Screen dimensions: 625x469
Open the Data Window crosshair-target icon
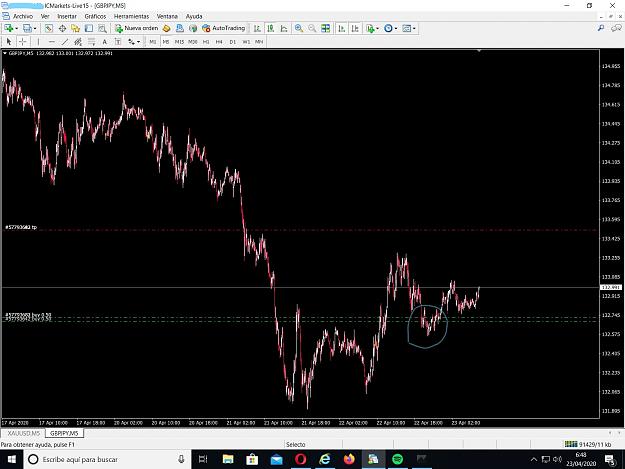(62, 28)
